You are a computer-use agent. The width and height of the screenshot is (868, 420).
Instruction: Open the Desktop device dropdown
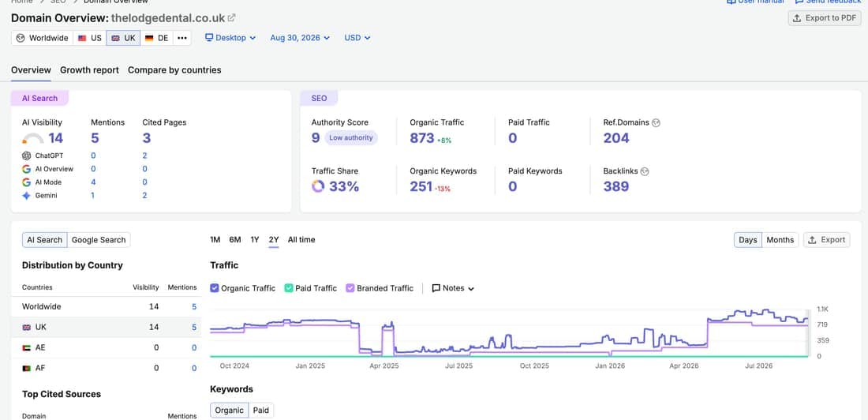coord(230,38)
